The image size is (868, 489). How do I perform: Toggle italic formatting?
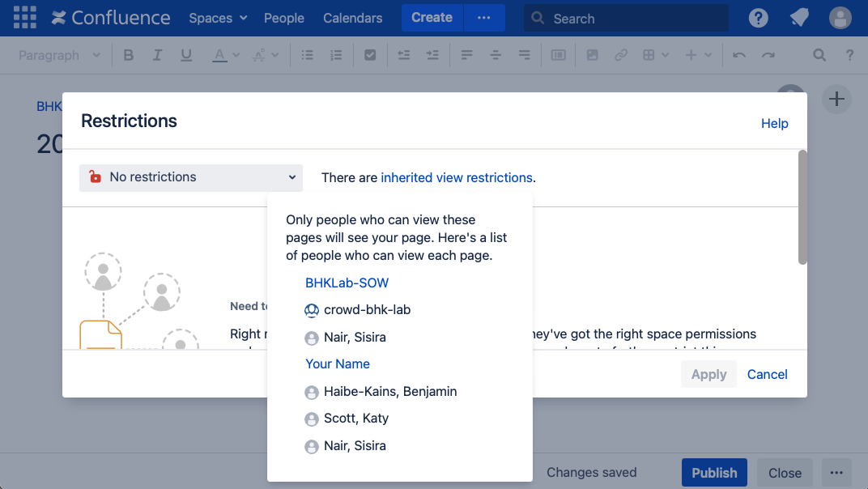[x=157, y=55]
